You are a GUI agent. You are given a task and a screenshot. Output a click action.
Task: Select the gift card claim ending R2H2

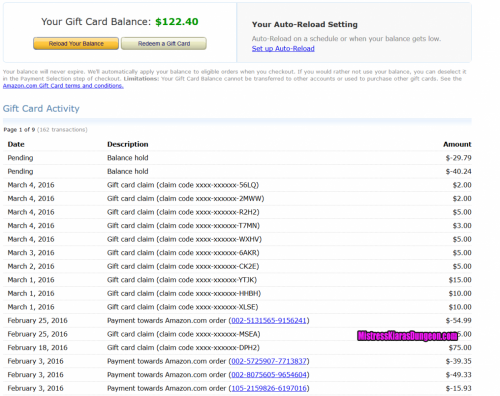pos(183,212)
